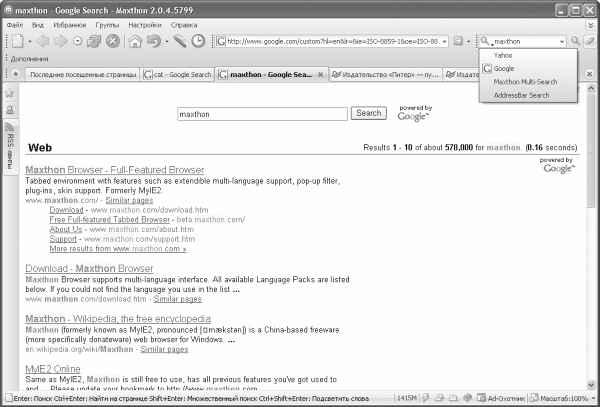Click the Search button on page
Viewport: 600px width, 407px height.
pos(368,113)
